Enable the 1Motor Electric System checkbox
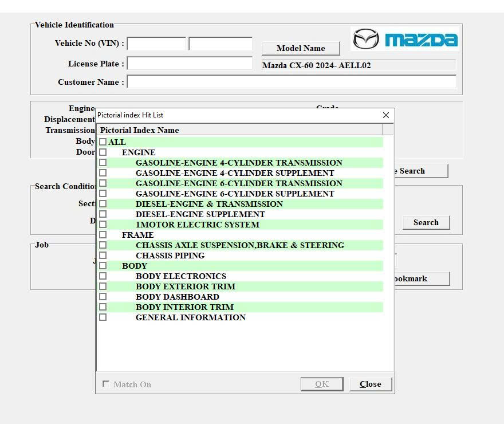The width and height of the screenshot is (504, 424). pos(103,225)
